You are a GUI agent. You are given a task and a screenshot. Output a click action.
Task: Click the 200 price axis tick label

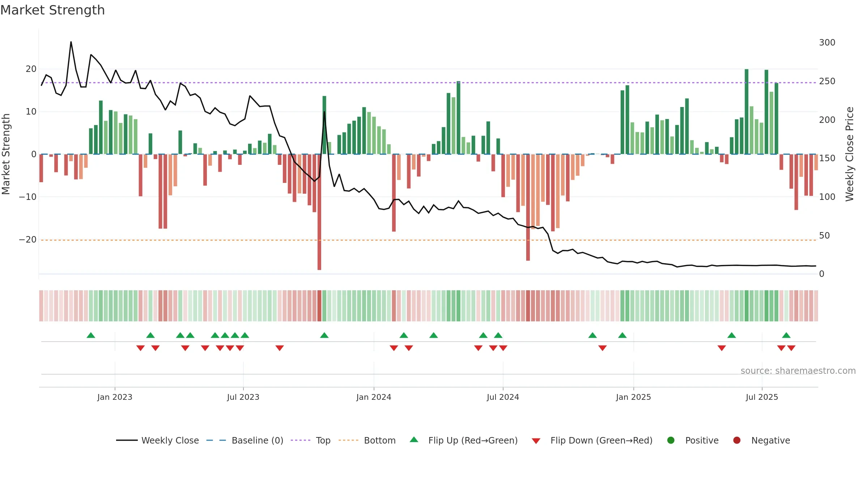coord(827,120)
